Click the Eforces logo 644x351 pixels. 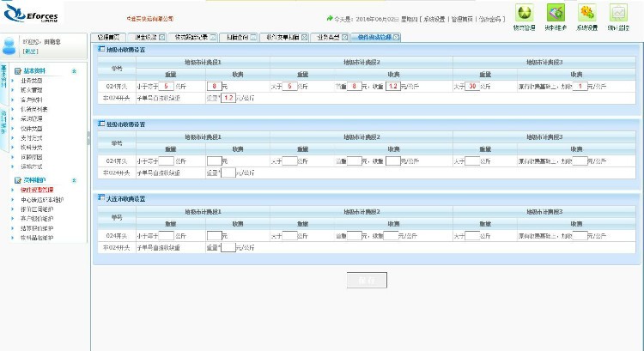[x=34, y=15]
